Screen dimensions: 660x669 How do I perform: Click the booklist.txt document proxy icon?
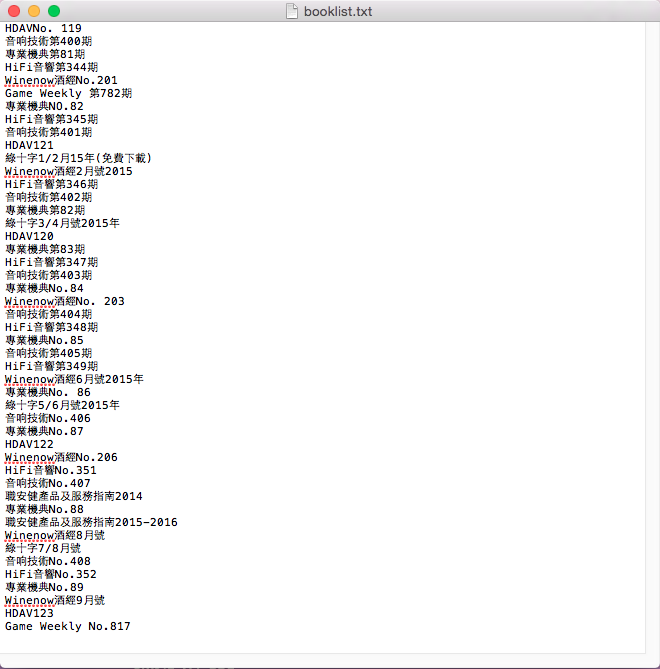click(x=292, y=11)
